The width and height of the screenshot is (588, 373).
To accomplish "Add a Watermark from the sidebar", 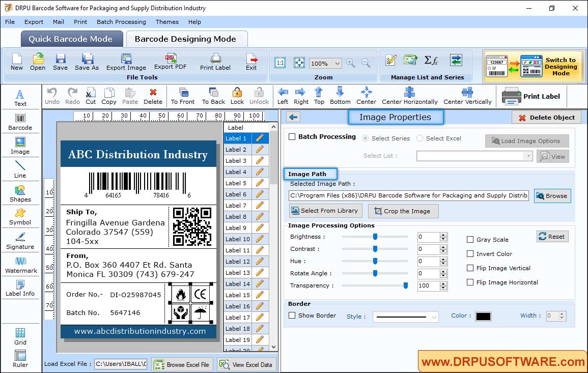I will tap(21, 265).
